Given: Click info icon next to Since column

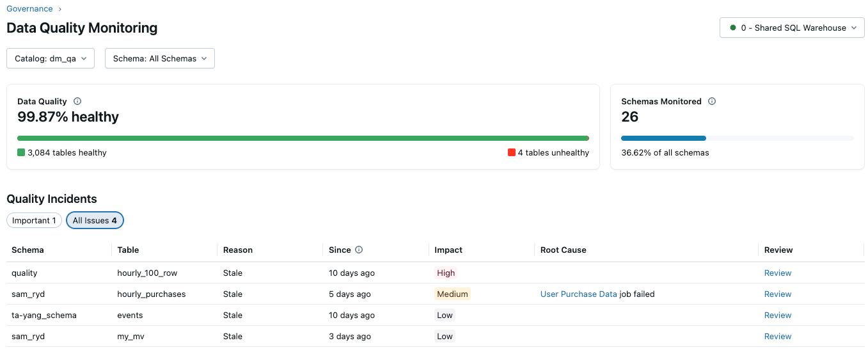Looking at the screenshot, I should (x=359, y=250).
